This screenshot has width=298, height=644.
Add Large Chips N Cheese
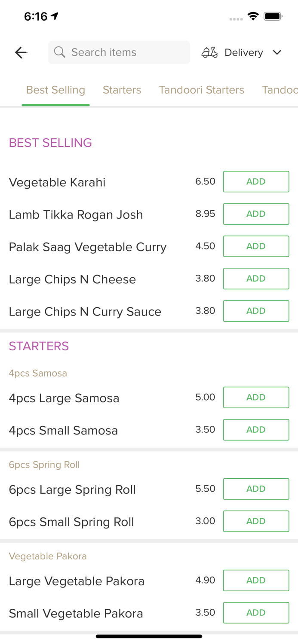256,279
